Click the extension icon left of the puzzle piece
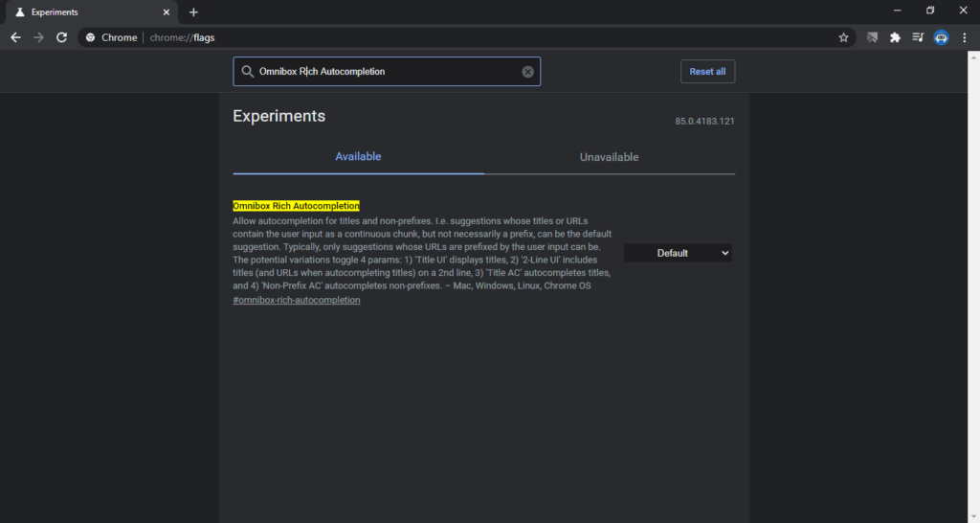This screenshot has height=523, width=980. coord(872,37)
